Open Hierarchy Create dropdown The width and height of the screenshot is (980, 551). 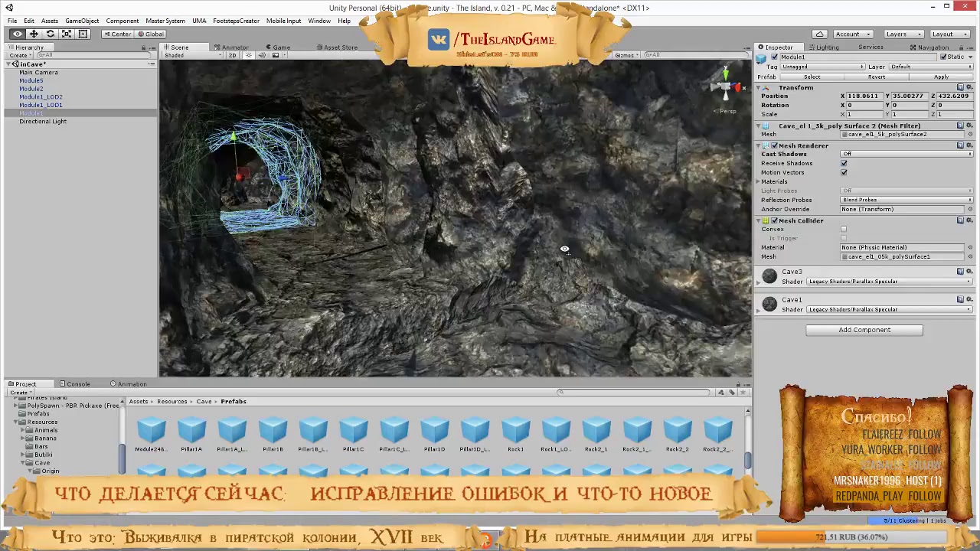click(x=21, y=55)
